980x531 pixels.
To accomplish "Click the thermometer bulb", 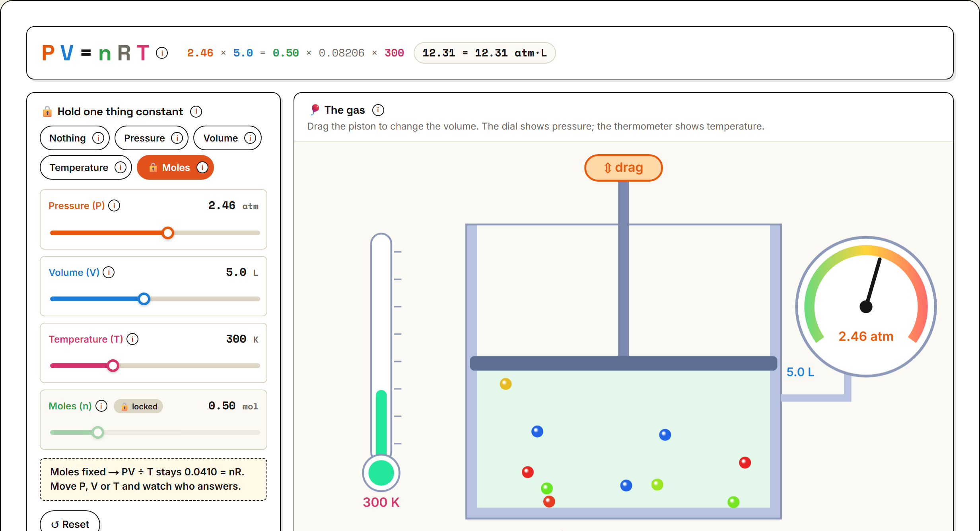I will pos(381,473).
